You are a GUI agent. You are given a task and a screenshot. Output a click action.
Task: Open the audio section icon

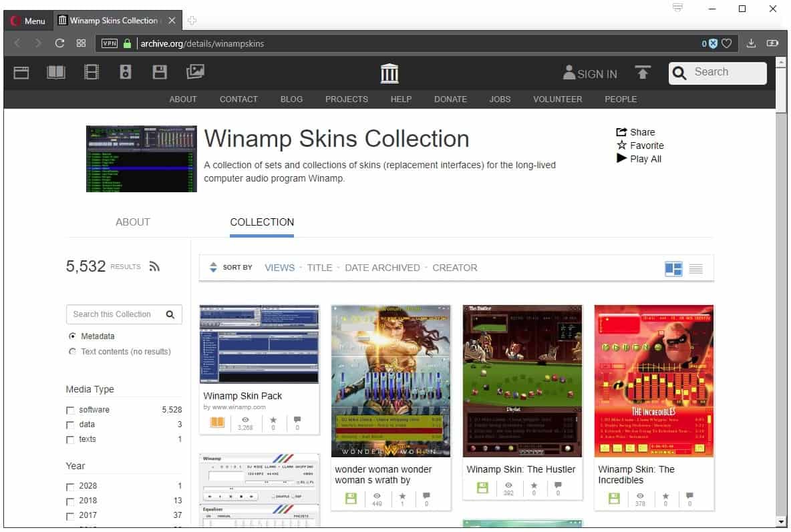(126, 72)
